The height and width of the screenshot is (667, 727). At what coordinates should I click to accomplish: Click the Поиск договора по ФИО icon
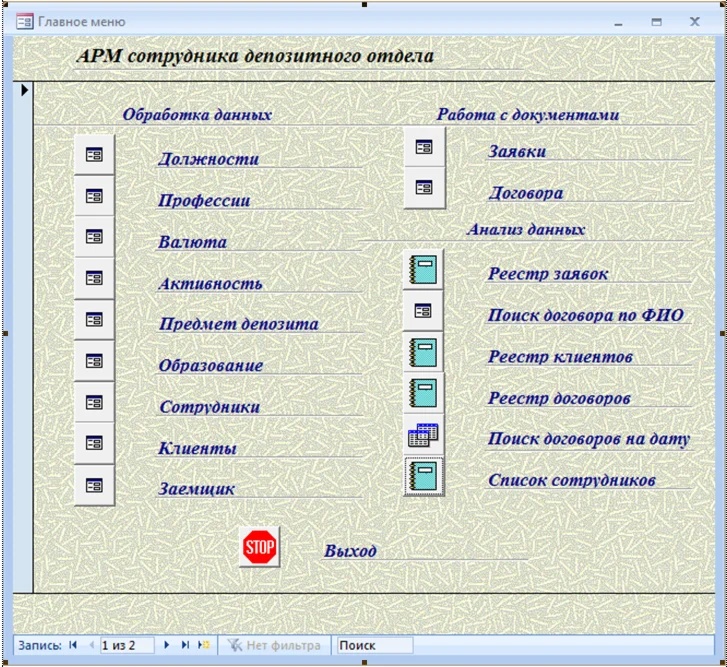point(423,311)
